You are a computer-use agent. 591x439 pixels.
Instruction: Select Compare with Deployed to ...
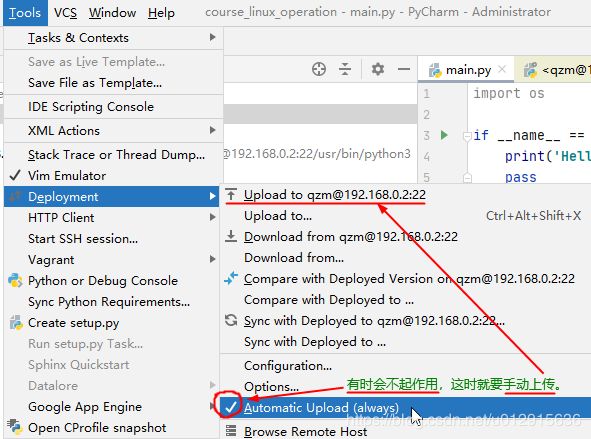[x=329, y=300]
